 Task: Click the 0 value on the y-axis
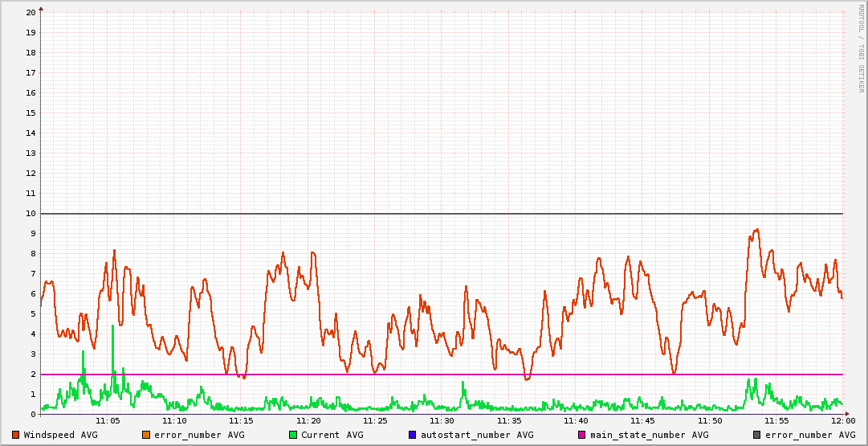pyautogui.click(x=33, y=414)
